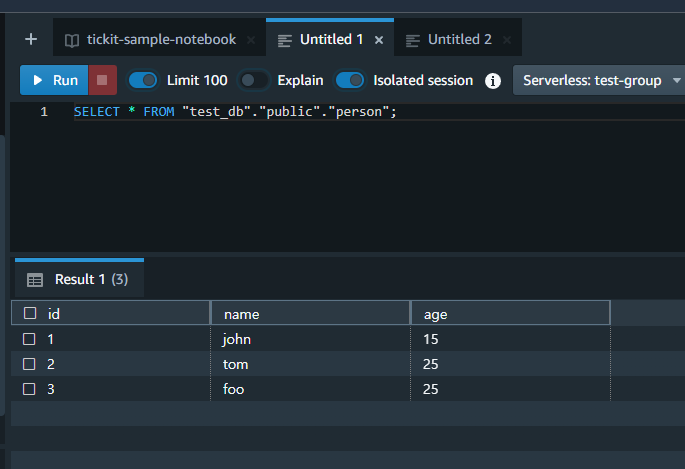Enable the Explain toggle
The image size is (685, 469).
(254, 80)
